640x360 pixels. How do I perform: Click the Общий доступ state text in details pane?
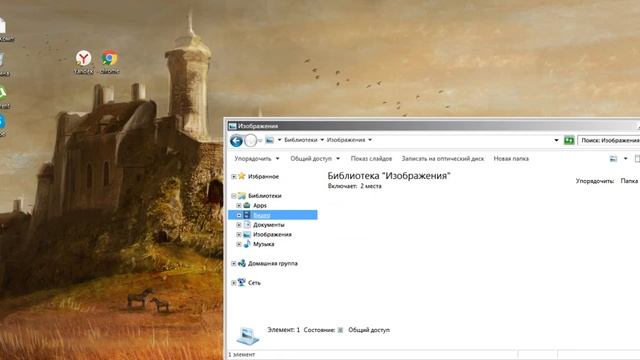pyautogui.click(x=369, y=330)
